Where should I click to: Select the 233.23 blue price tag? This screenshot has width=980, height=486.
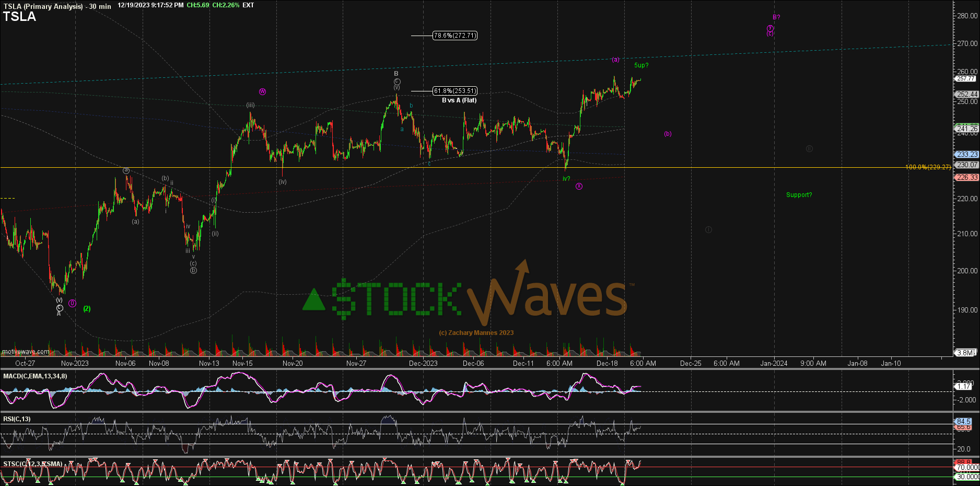tap(966, 155)
